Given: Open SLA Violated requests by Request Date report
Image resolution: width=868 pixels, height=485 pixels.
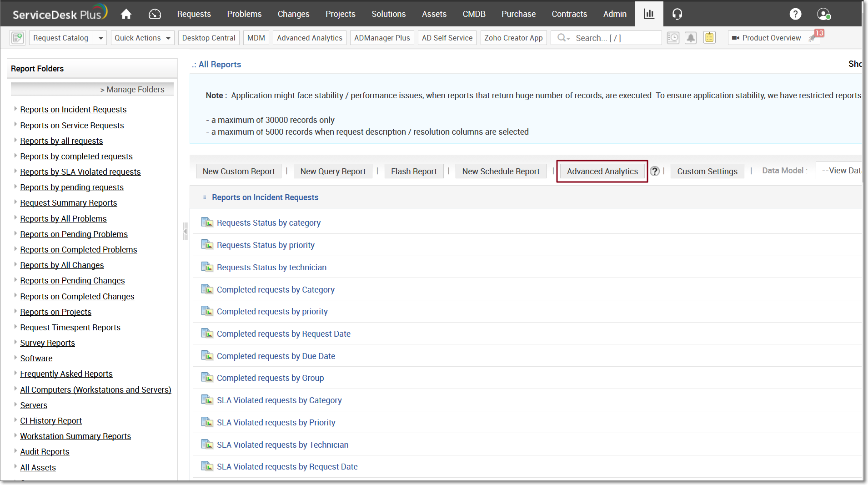Looking at the screenshot, I should pos(287,466).
